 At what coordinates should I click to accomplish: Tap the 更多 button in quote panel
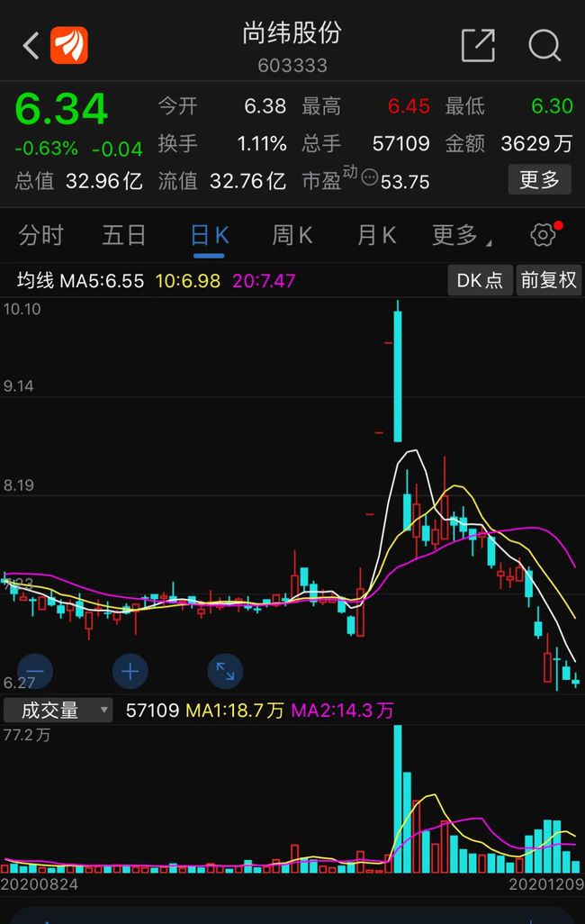click(x=539, y=179)
